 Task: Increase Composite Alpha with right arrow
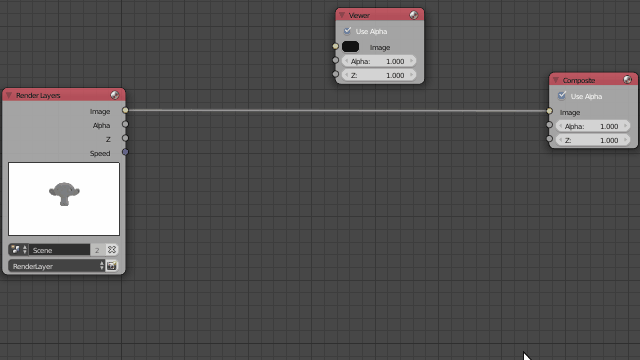click(x=625, y=126)
